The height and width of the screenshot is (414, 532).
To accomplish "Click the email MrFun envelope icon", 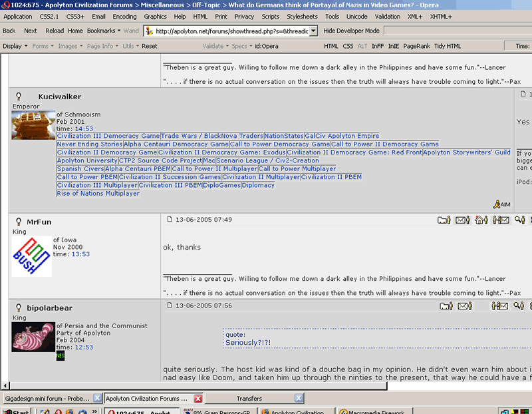I will point(462,220).
